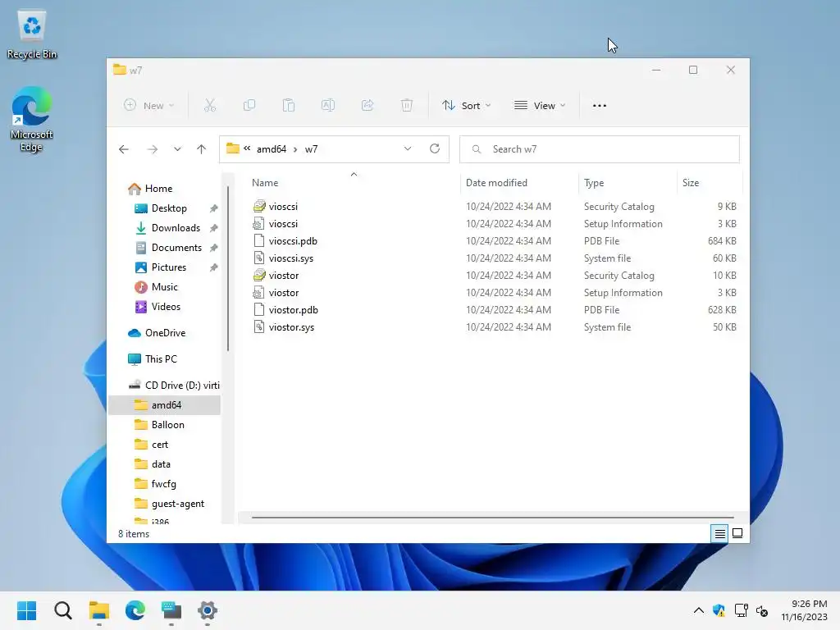Go back with the left arrow
Image resolution: width=840 pixels, height=630 pixels.
124,149
